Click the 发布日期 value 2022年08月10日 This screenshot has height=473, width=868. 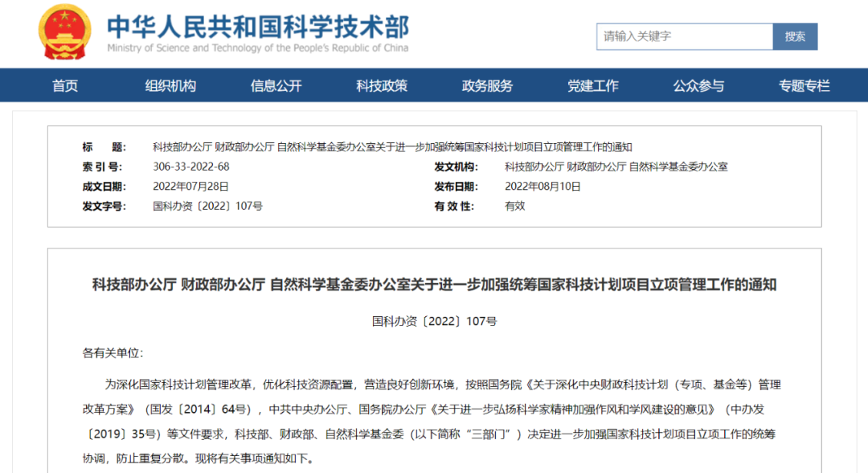[x=542, y=186]
